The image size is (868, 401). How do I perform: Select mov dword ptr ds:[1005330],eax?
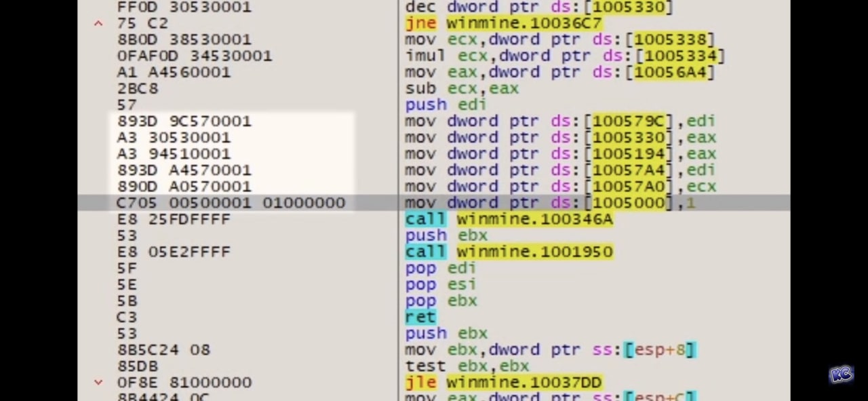click(559, 137)
